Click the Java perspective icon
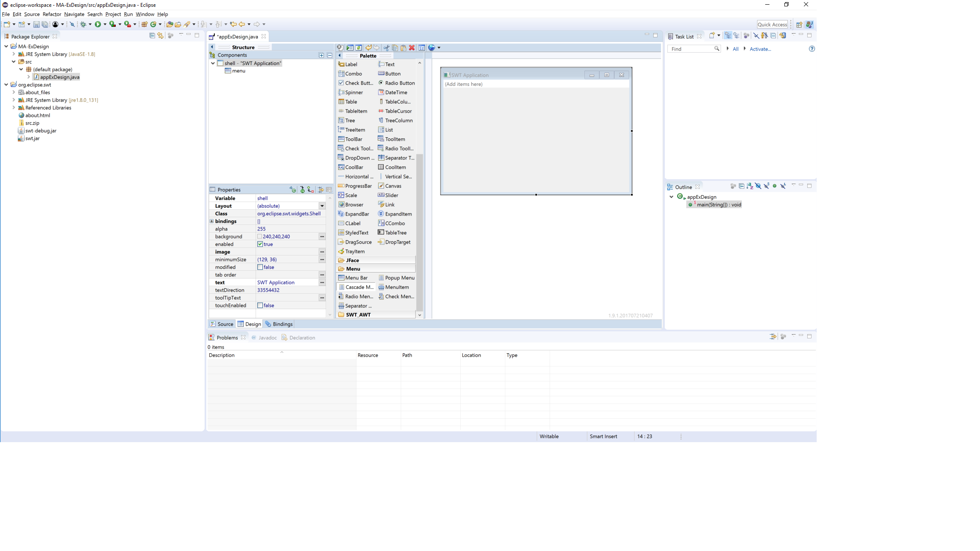Screen dimensions: 980x551 coord(809,25)
